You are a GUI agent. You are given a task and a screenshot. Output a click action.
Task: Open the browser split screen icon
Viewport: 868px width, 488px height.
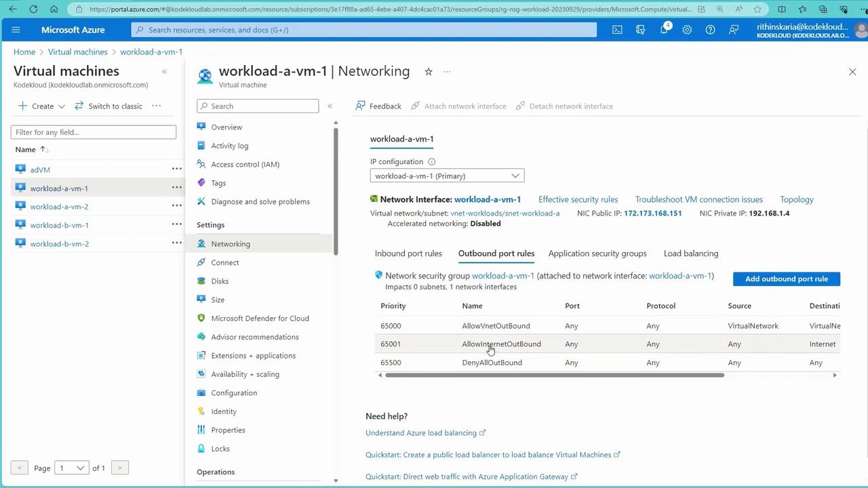pyautogui.click(x=782, y=9)
